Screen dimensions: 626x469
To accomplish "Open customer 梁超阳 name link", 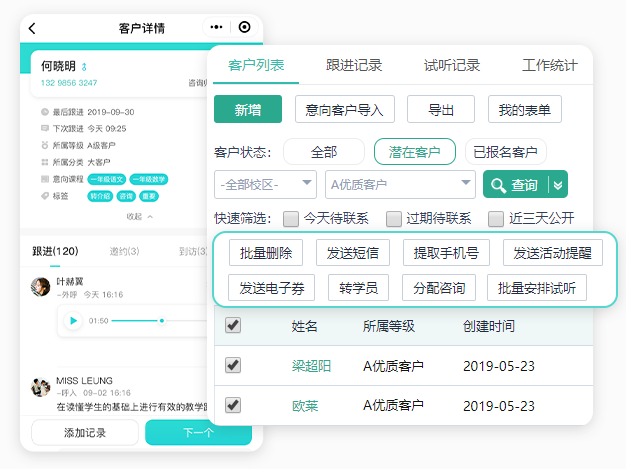I will pyautogui.click(x=311, y=366).
